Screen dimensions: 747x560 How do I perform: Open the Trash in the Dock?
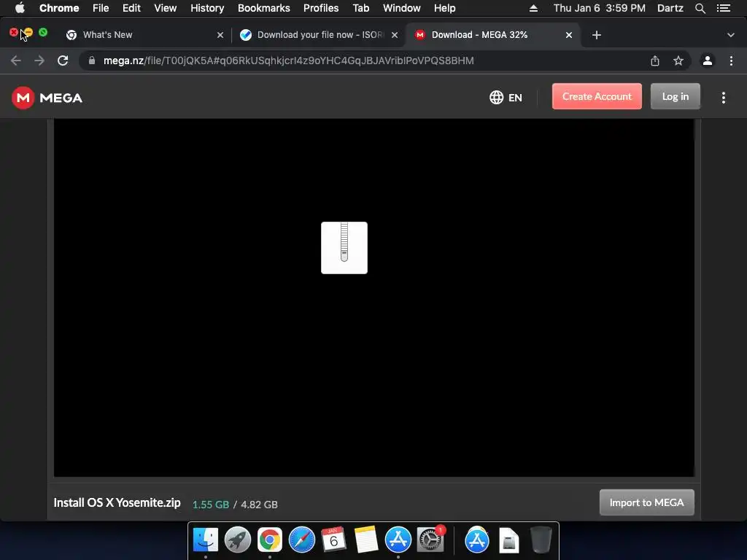coord(541,540)
